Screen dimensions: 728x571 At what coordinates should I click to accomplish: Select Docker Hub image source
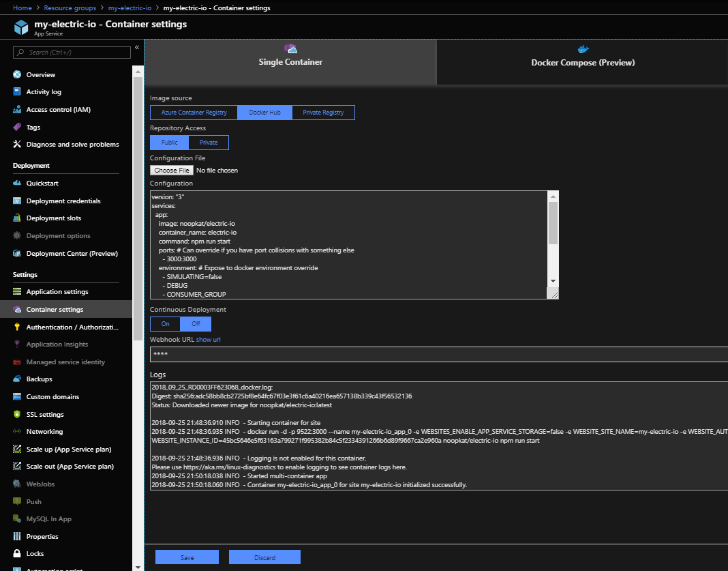264,113
